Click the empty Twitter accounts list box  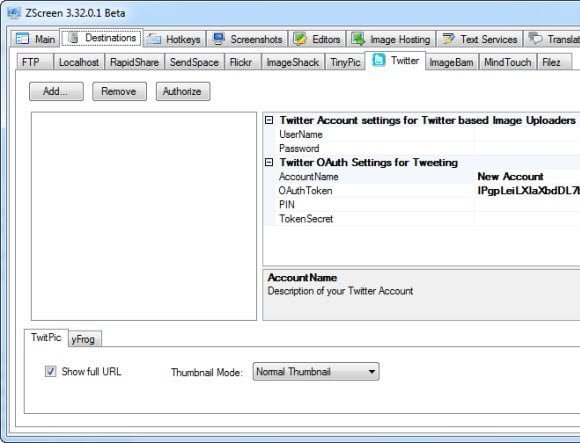pyautogui.click(x=144, y=216)
